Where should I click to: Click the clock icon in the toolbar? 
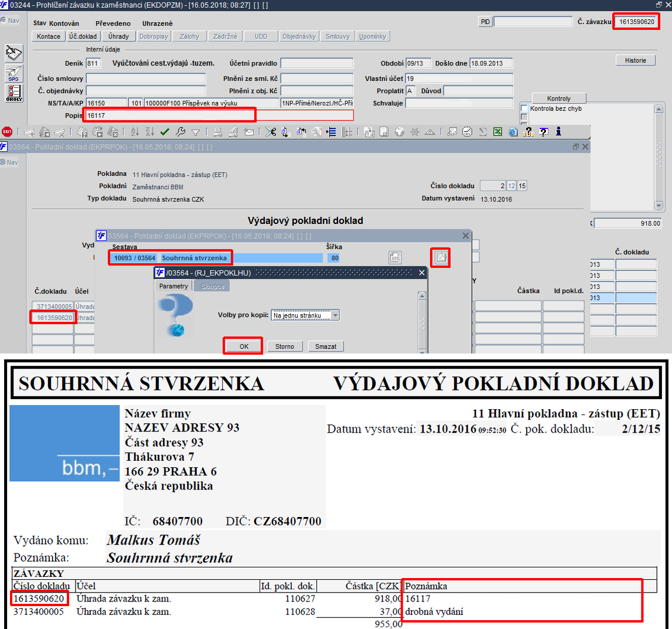[x=467, y=132]
